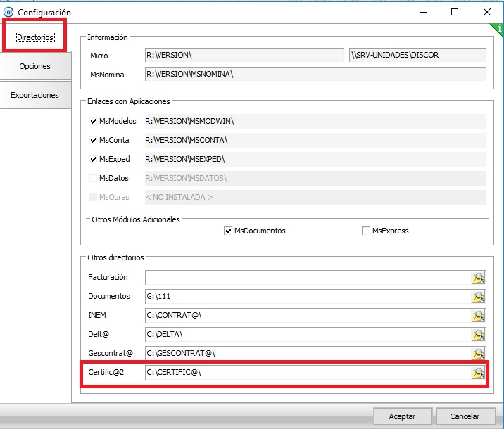Open the Opciones tab

pyautogui.click(x=35, y=66)
